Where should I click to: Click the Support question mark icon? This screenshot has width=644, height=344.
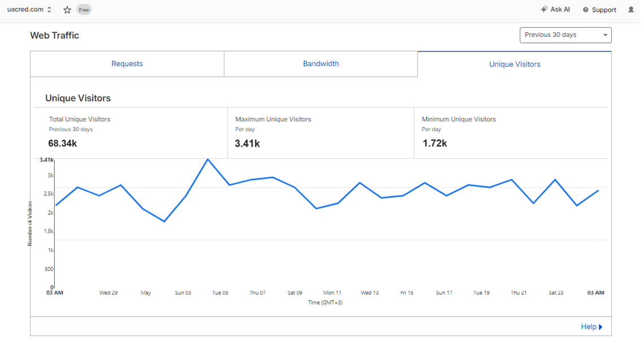[x=585, y=10]
